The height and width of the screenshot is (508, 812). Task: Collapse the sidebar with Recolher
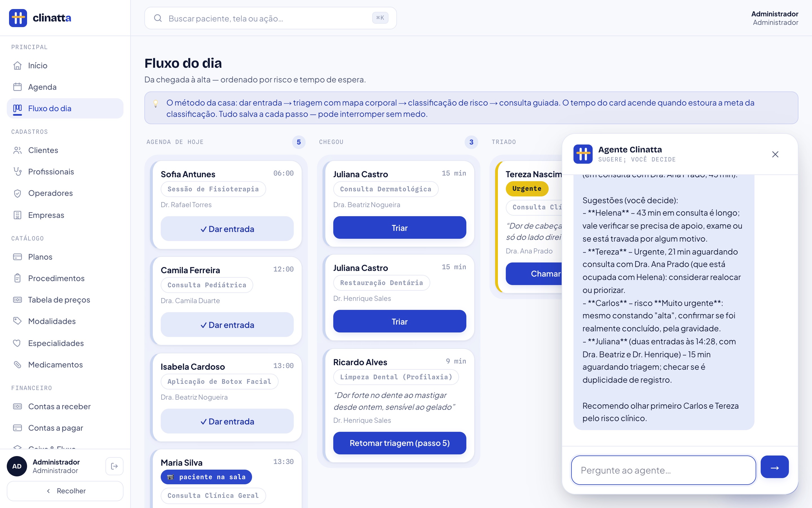[65, 491]
